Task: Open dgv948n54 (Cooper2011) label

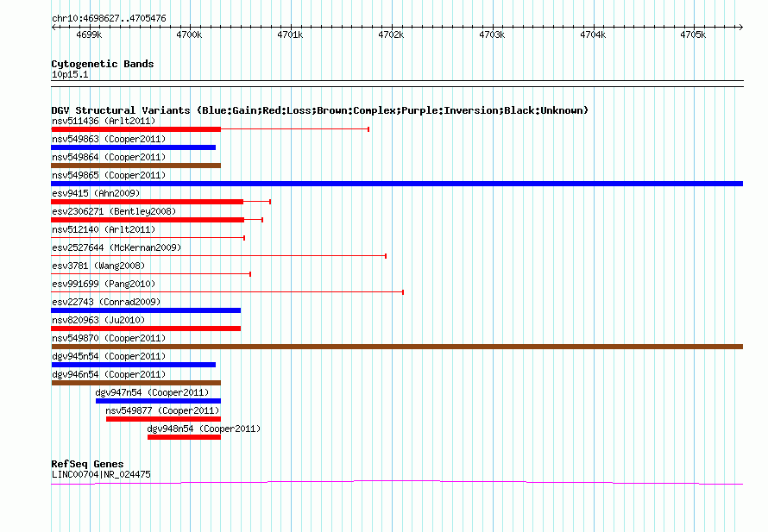Action: click(x=204, y=429)
